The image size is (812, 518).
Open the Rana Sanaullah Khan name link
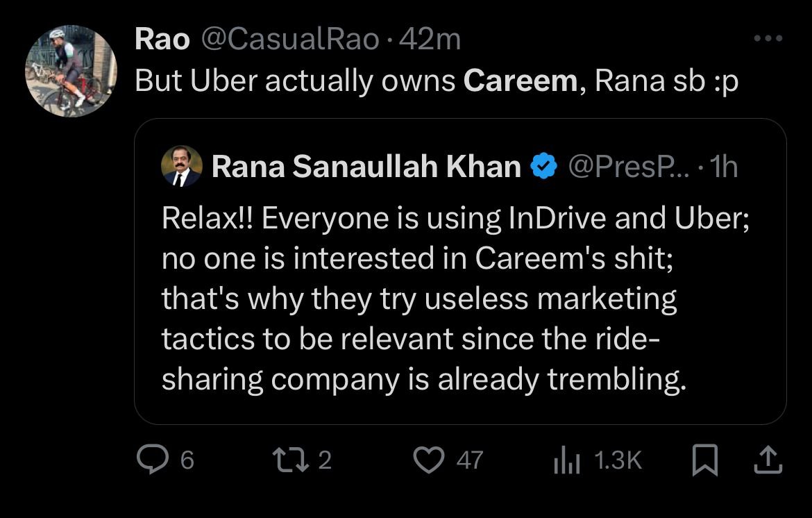pyautogui.click(x=366, y=167)
